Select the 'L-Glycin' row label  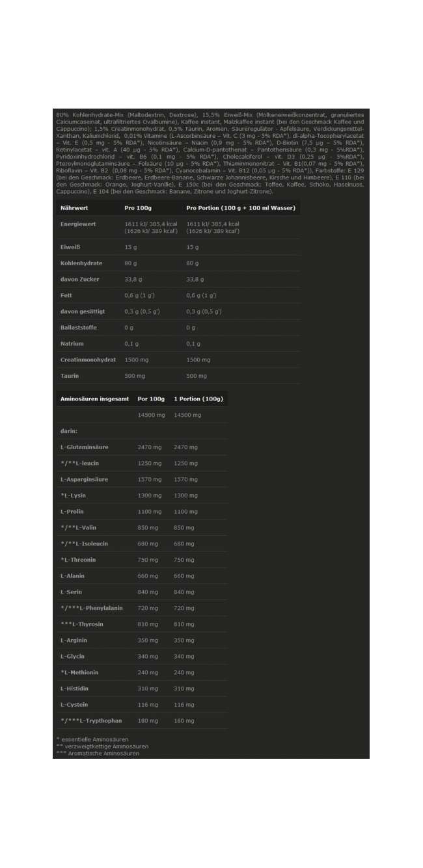tap(73, 656)
